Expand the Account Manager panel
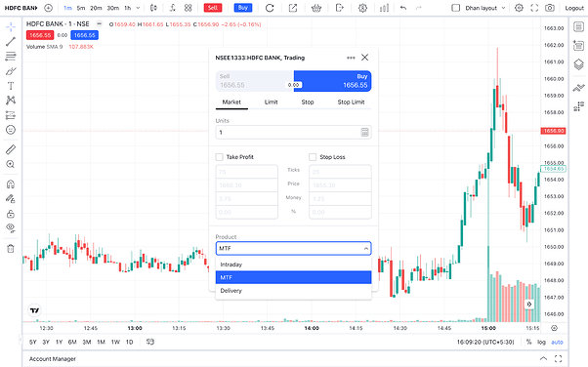This screenshot has width=588, height=367. (543, 359)
